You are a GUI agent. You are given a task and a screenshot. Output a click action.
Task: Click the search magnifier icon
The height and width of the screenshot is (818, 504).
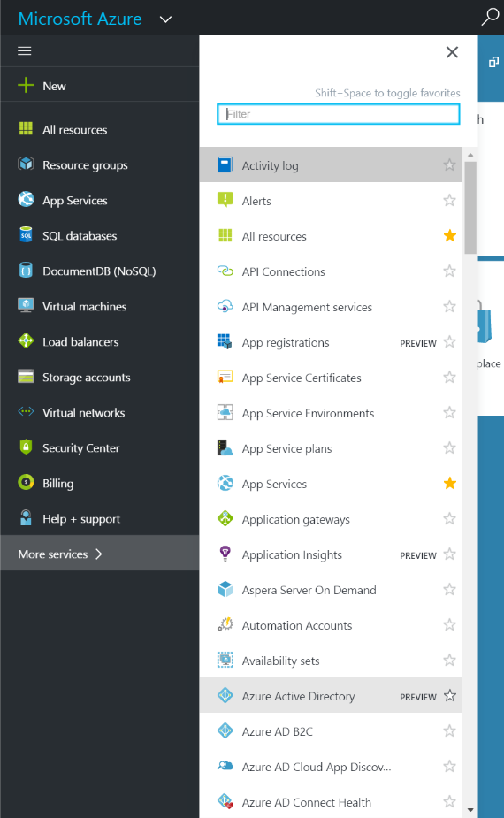pyautogui.click(x=489, y=17)
